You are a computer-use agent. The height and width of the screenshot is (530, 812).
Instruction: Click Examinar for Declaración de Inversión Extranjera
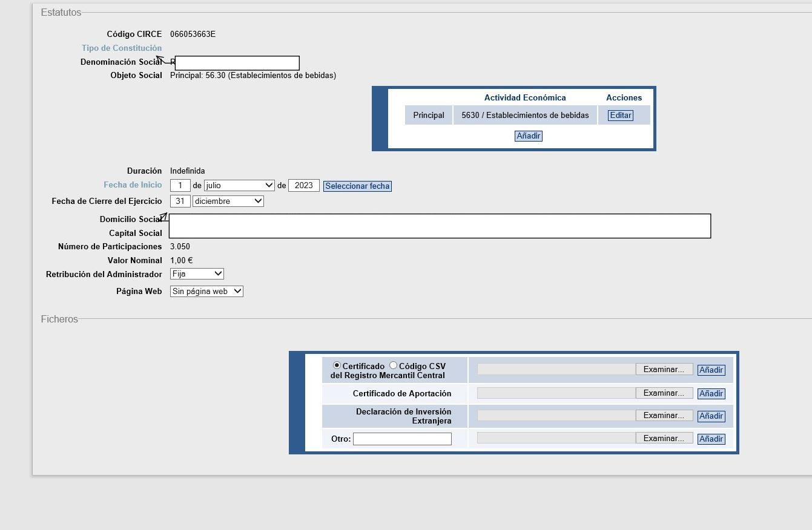coord(664,416)
